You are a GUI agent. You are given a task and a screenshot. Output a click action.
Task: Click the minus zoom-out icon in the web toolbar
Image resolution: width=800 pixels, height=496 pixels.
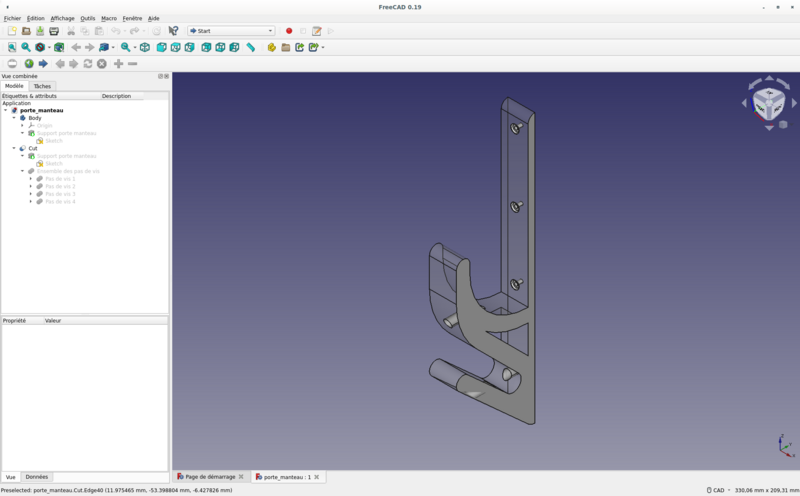click(x=133, y=64)
